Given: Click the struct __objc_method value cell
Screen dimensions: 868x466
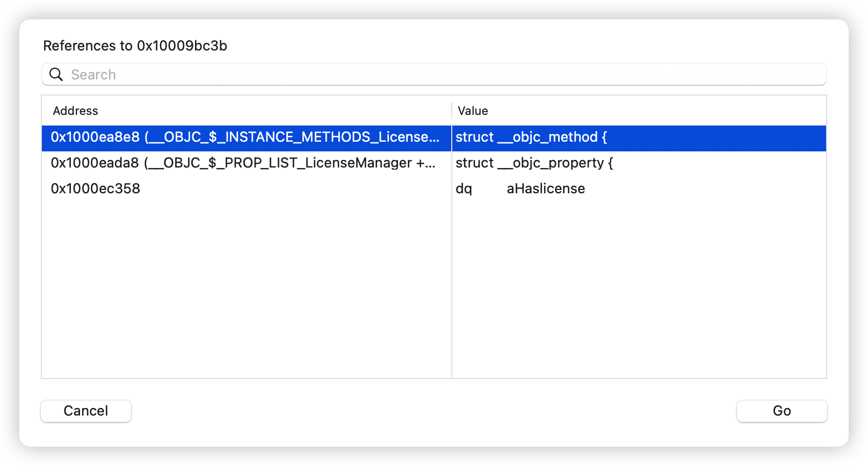Looking at the screenshot, I should tap(639, 137).
